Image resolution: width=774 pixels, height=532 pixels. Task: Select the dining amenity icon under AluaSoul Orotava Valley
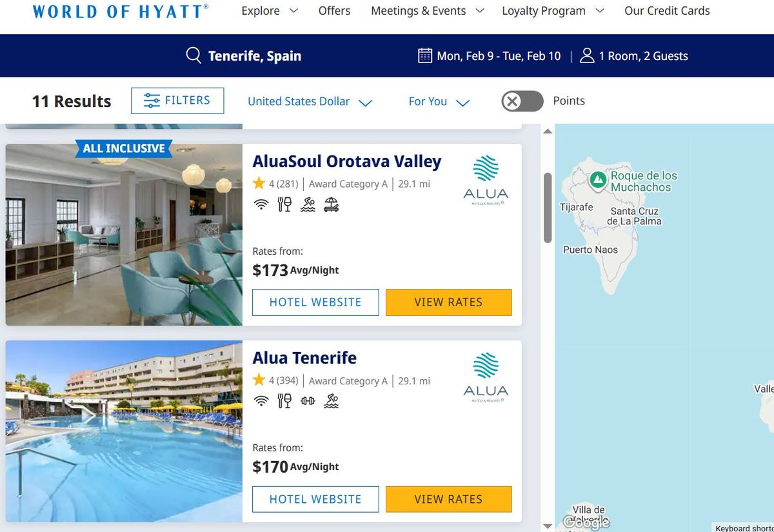283,204
